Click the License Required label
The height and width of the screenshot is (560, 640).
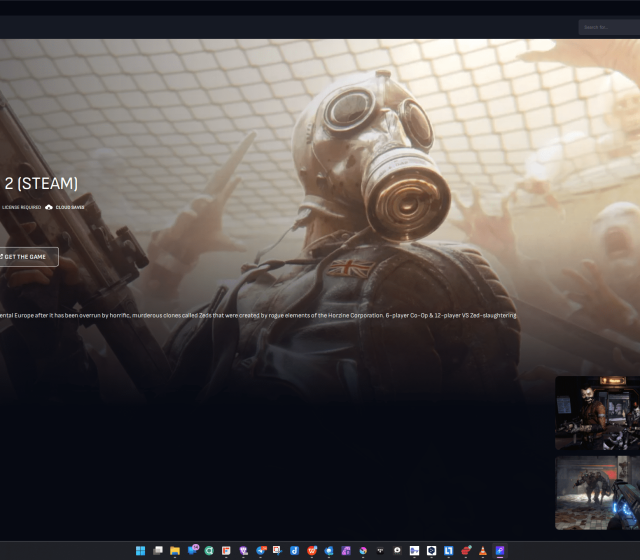coord(21,207)
